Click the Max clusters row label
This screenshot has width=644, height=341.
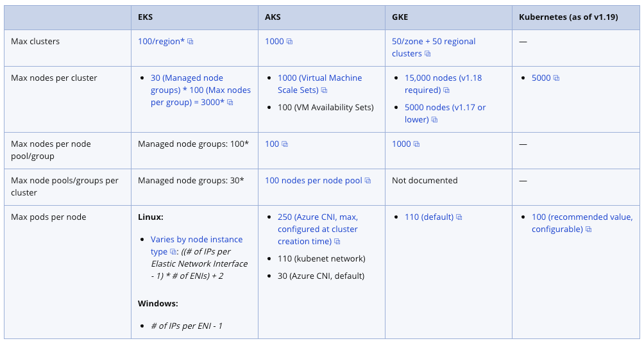pos(35,42)
